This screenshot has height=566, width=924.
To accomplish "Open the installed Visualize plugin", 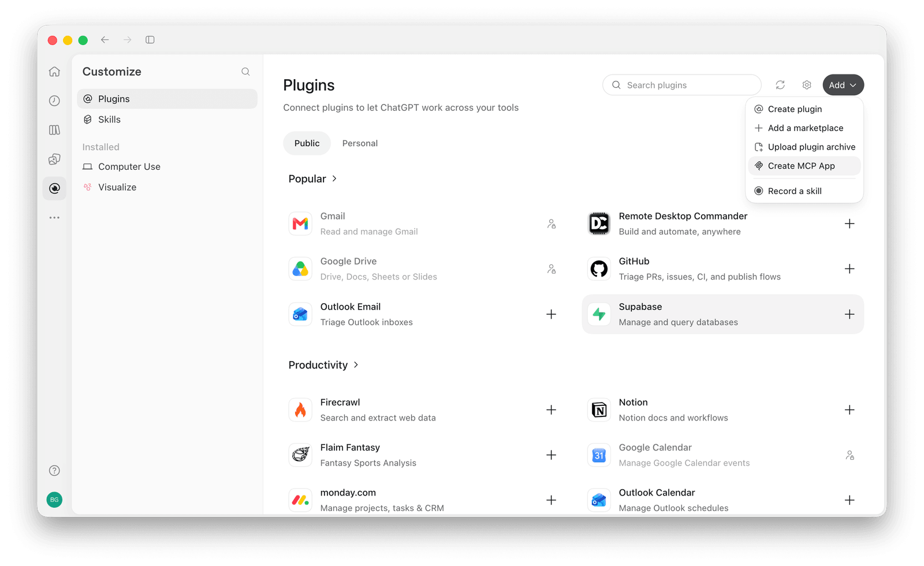I will click(167, 187).
